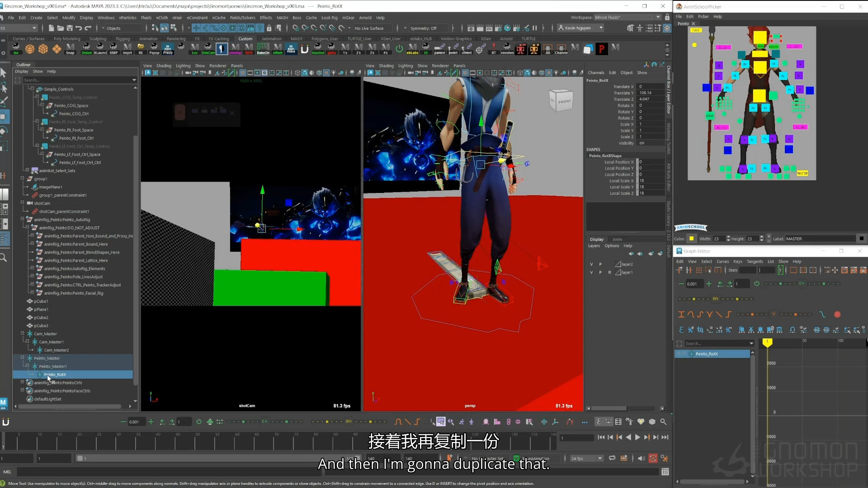Image resolution: width=868 pixels, height=488 pixels.
Task: Click the step tangent icon in Graph Editor
Action: [x=728, y=314]
